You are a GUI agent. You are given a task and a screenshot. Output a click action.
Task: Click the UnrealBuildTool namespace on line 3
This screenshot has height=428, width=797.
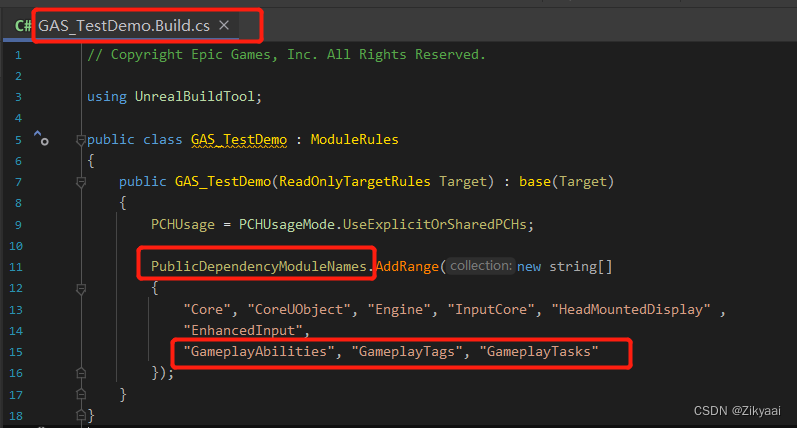point(195,97)
